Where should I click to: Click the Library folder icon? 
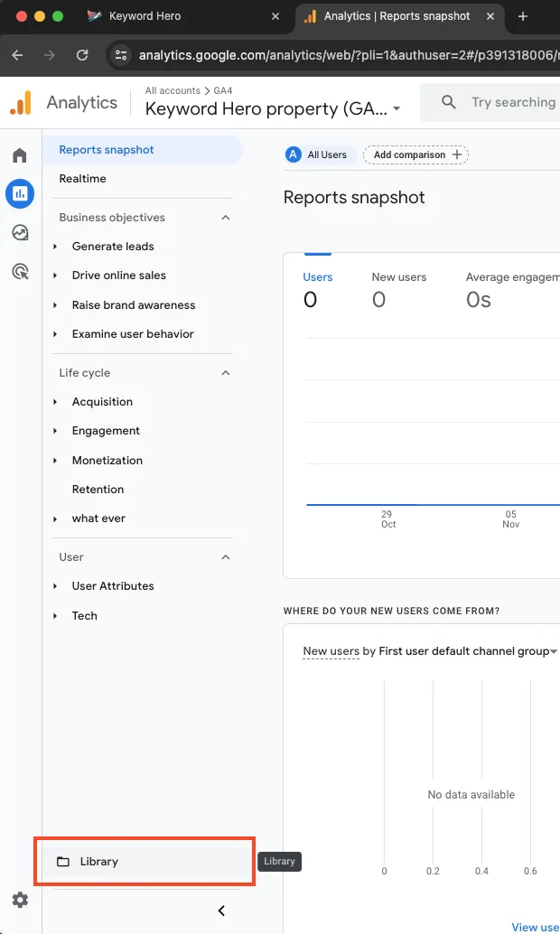click(63, 862)
